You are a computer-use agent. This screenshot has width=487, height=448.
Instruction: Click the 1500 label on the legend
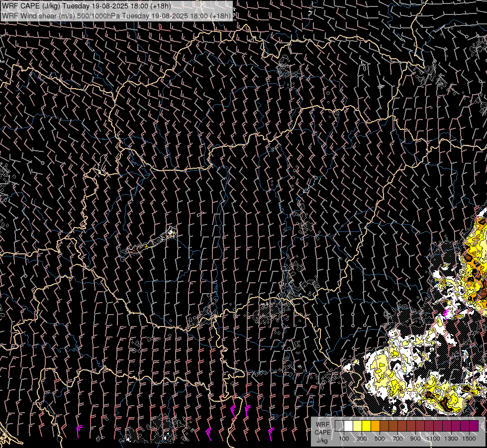[469, 439]
